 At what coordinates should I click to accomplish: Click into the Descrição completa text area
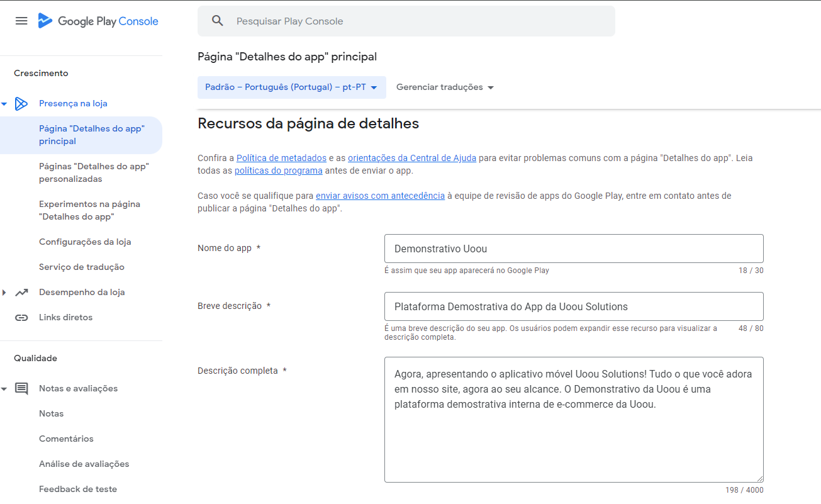(x=574, y=420)
